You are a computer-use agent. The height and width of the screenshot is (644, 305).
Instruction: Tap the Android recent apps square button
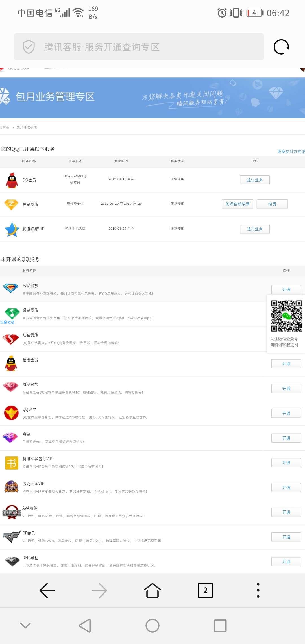coord(220,626)
